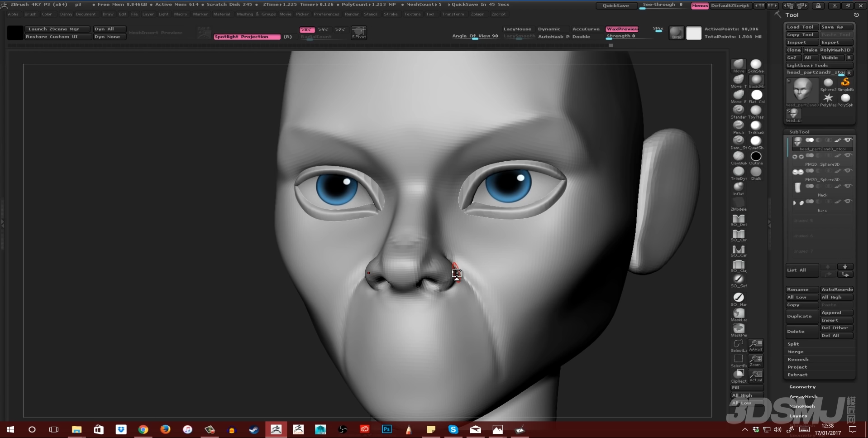Toggle X symmetry button
The height and width of the screenshot is (438, 868).
pos(307,29)
